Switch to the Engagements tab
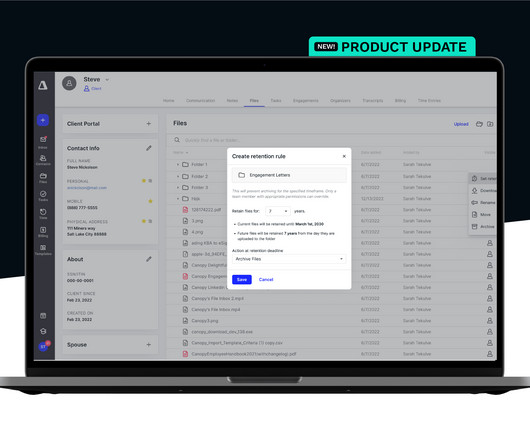Screen dimensions: 530x442 click(x=306, y=101)
